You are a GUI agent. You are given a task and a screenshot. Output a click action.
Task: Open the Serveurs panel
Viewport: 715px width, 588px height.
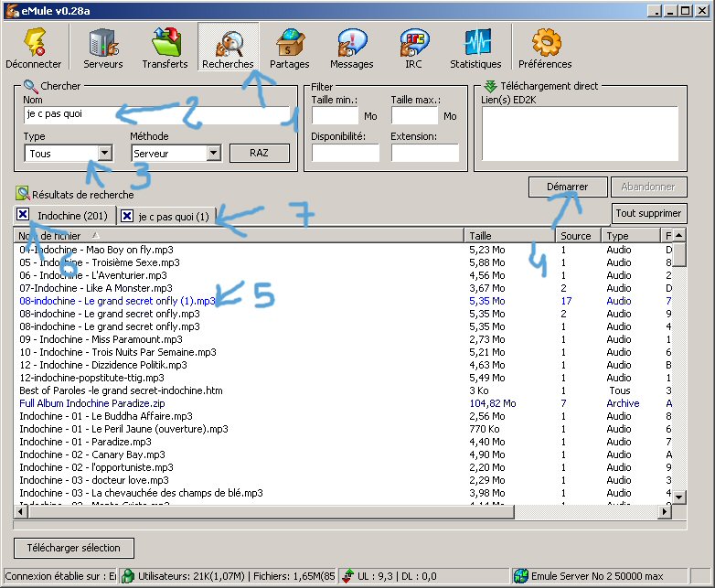(x=103, y=48)
